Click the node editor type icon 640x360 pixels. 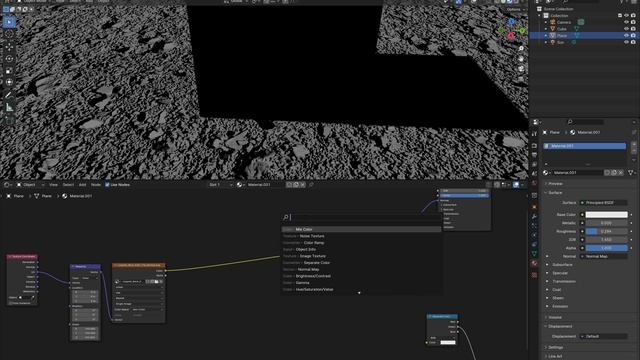pyautogui.click(x=7, y=184)
